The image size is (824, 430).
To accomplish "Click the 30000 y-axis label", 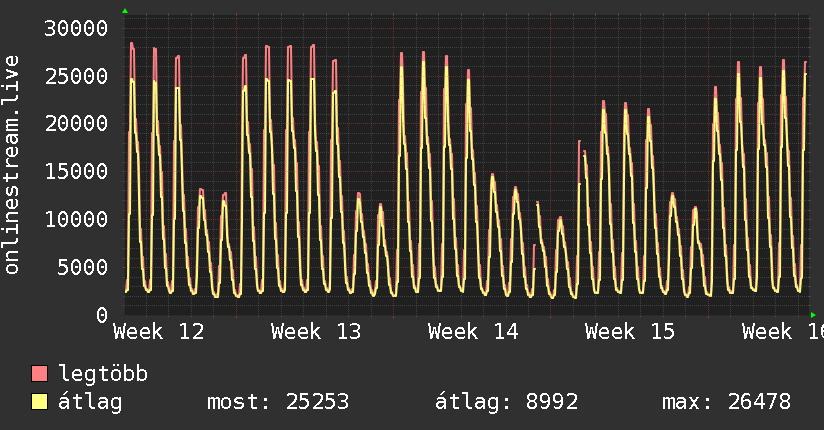I will point(76,28).
